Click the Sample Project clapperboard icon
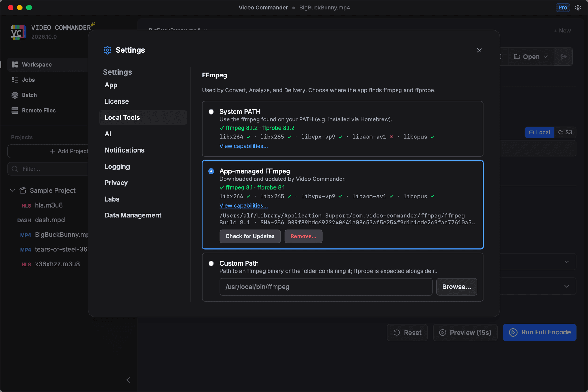588x392 pixels. 23,190
